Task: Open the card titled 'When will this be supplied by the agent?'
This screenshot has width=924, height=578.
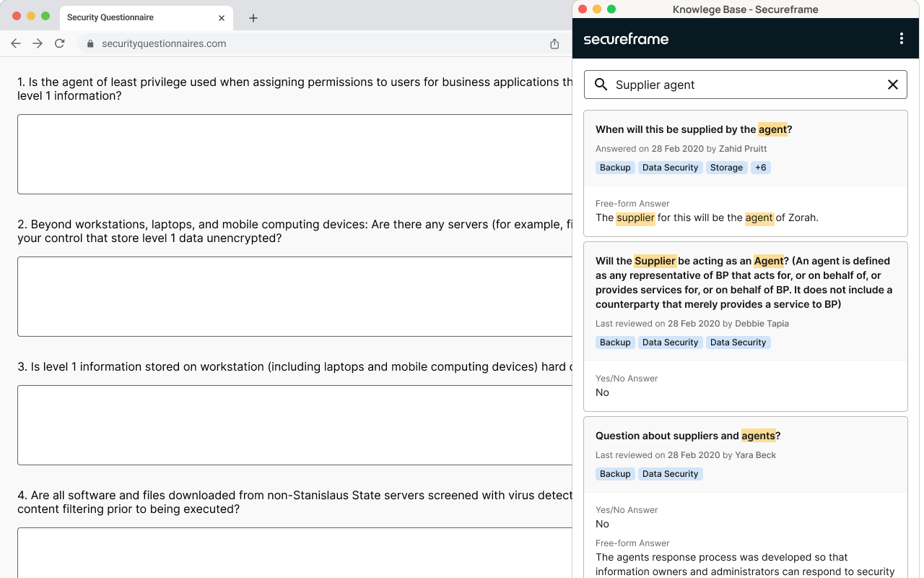Action: tap(692, 129)
